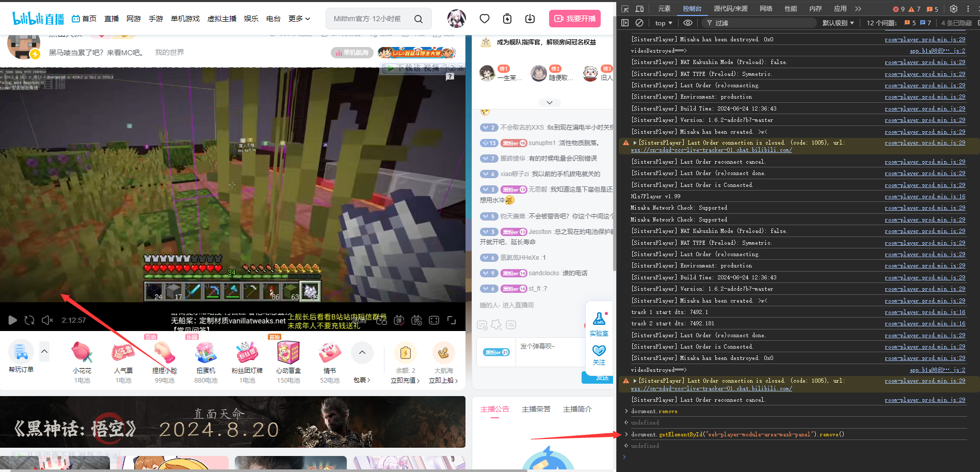Open DevTools settings gear
This screenshot has height=472, width=980.
click(x=954, y=9)
